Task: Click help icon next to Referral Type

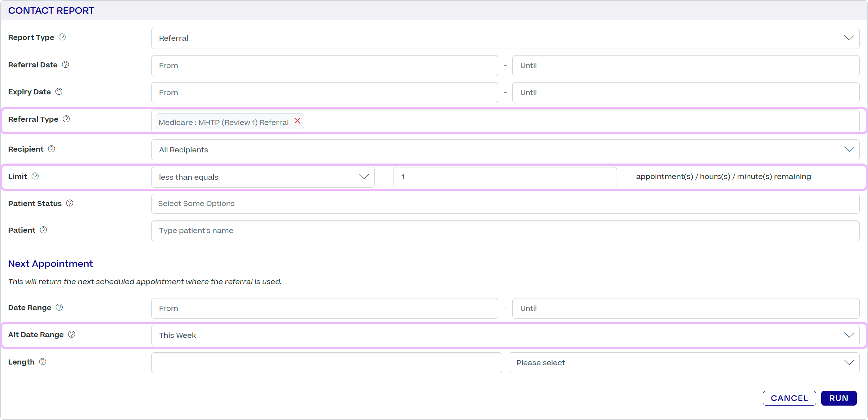Action: pyautogui.click(x=66, y=119)
